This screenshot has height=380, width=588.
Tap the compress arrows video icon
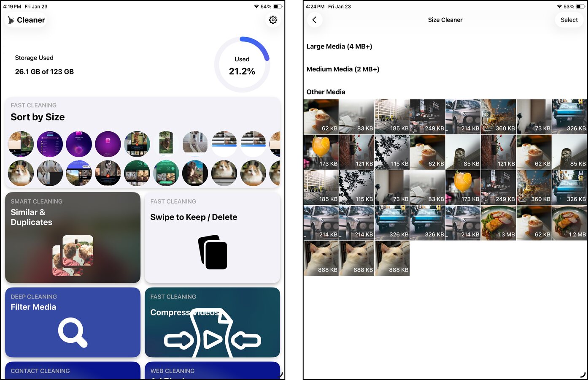pyautogui.click(x=212, y=334)
